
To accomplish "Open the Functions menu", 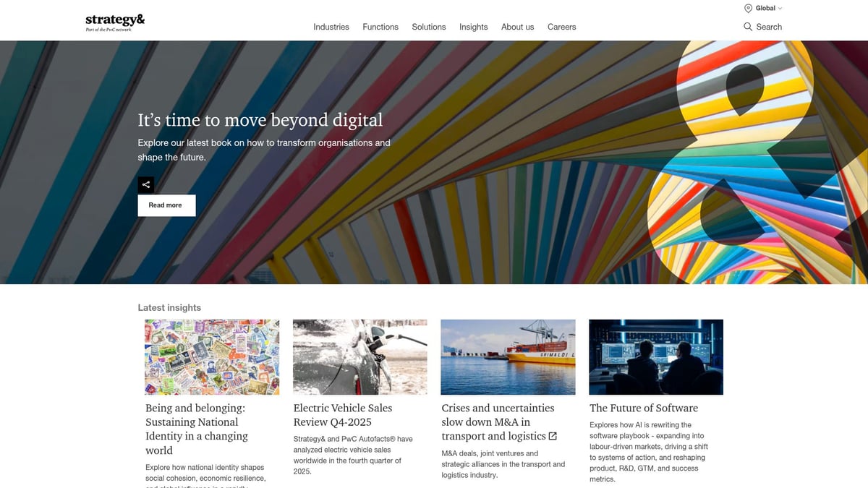I will 380,27.
